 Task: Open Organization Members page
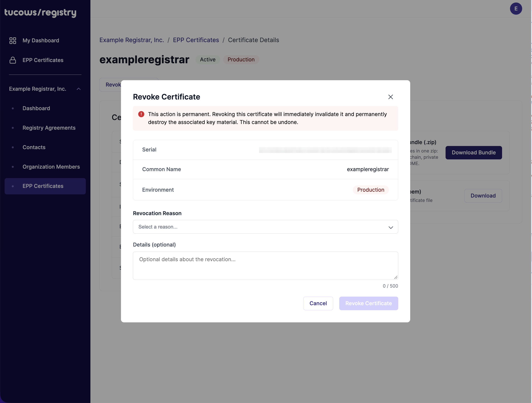pyautogui.click(x=51, y=167)
